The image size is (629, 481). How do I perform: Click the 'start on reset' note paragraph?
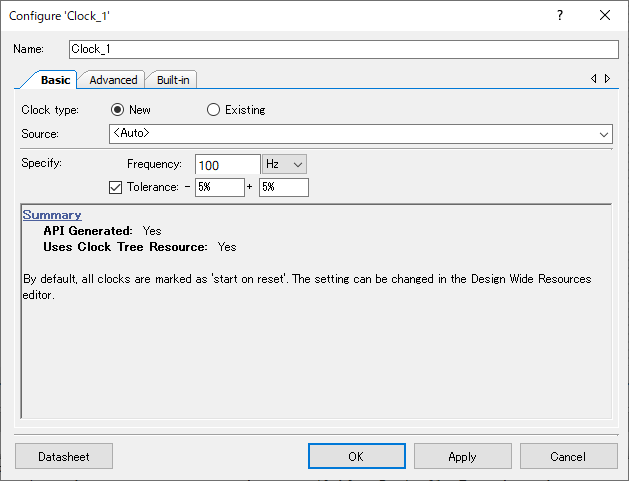(307, 287)
